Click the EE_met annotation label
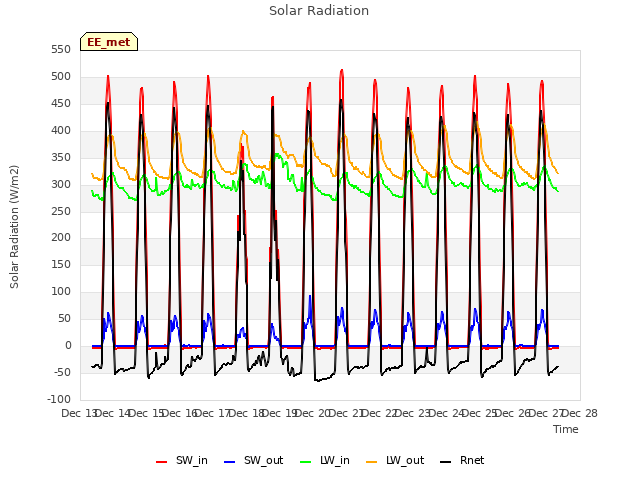Screen dimensions: 640x480 109,42
